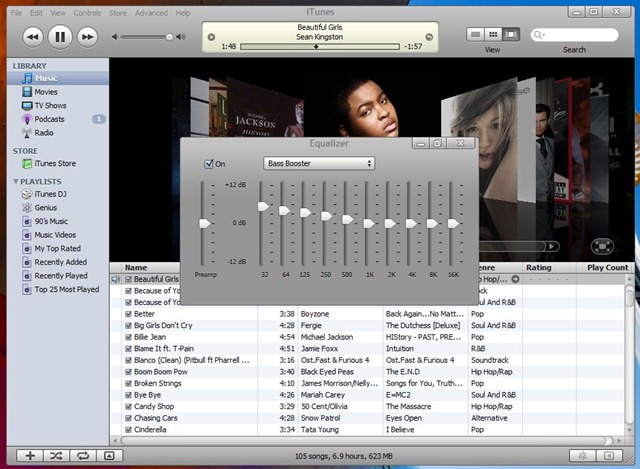Click the arrow right of the Cover Flow scrollbar

[x=551, y=246]
